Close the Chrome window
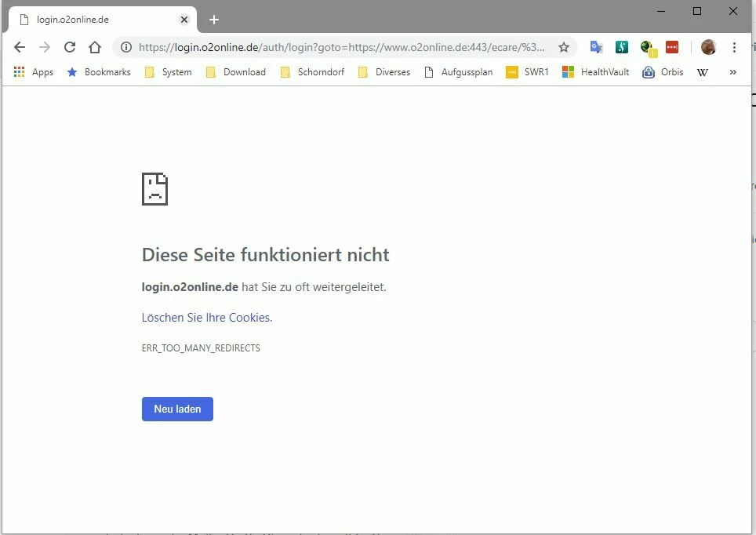This screenshot has width=756, height=535. coord(733,11)
